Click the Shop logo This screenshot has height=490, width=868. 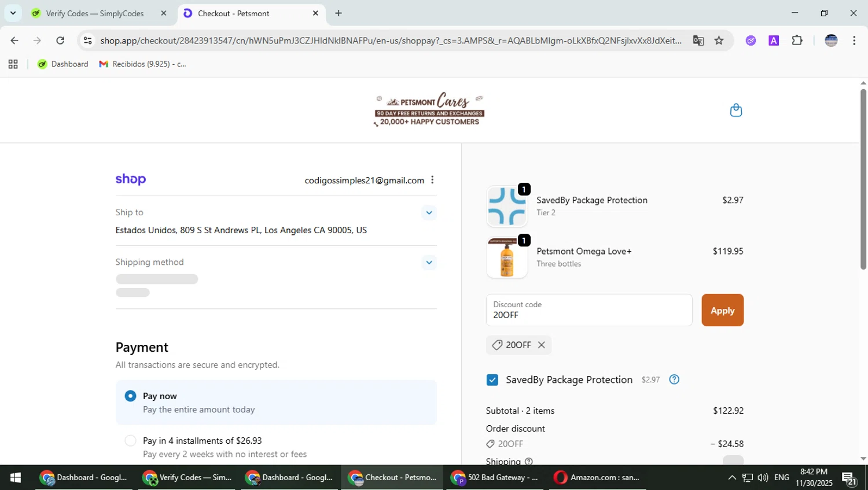(x=131, y=179)
